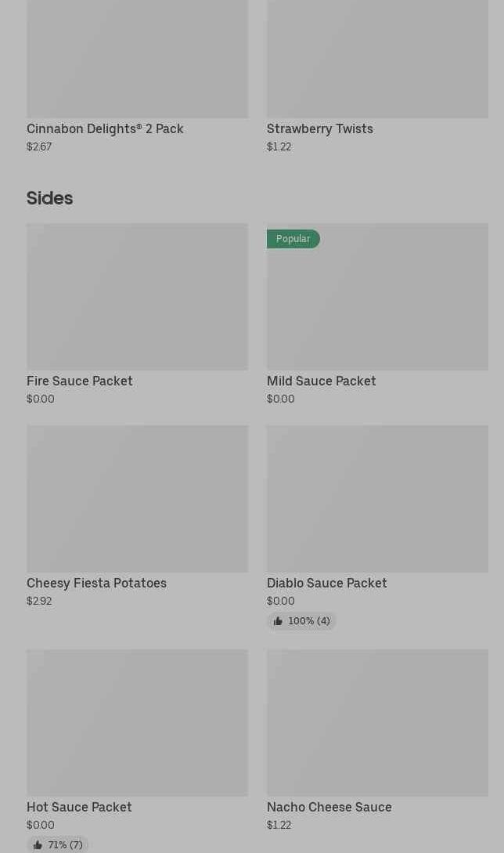Select Strawberry Twists item name

click(x=319, y=128)
